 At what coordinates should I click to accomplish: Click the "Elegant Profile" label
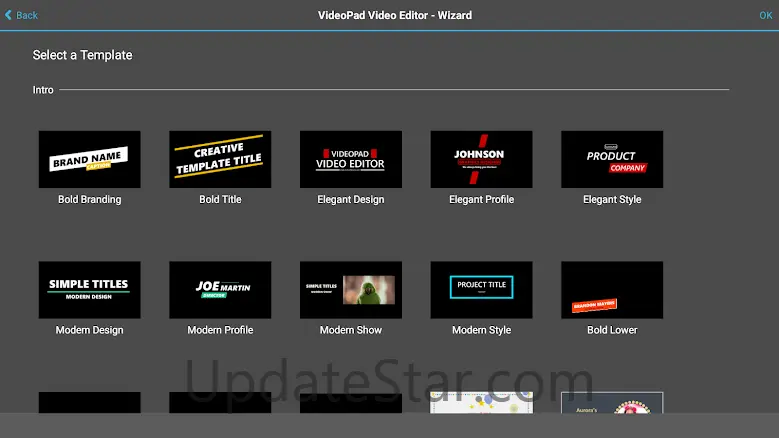[x=481, y=200]
